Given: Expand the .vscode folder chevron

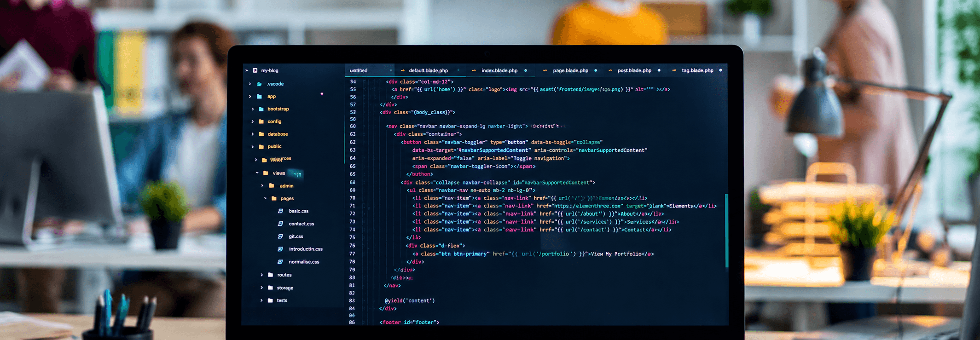Looking at the screenshot, I should pyautogui.click(x=250, y=84).
